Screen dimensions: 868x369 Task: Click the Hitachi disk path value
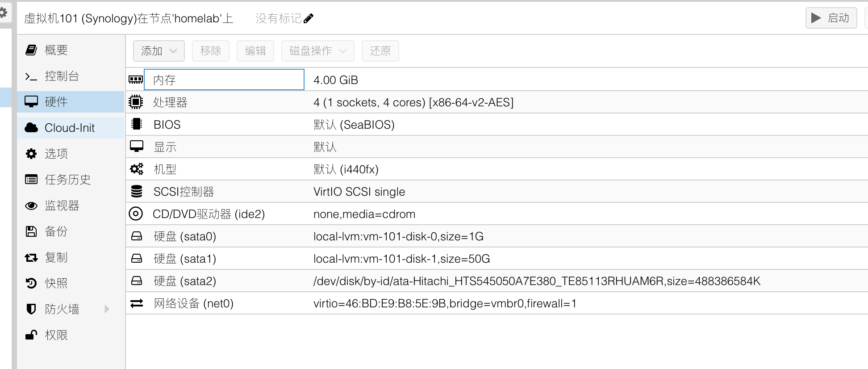(537, 281)
